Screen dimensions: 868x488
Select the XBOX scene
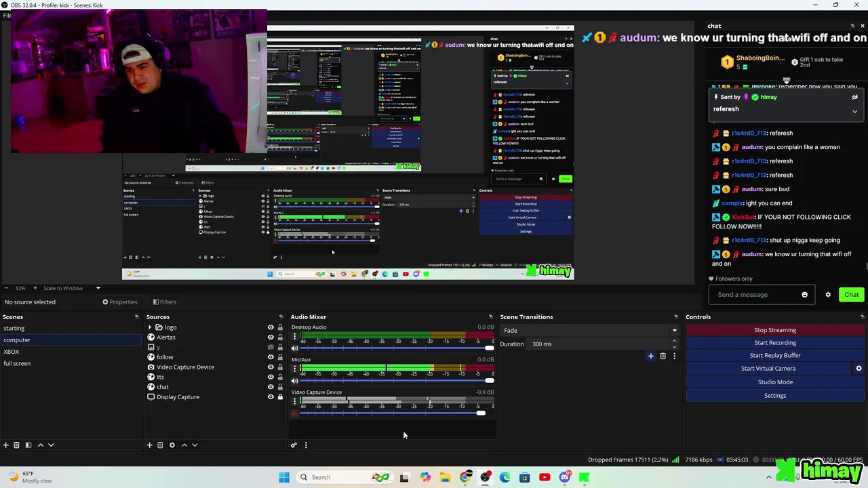tap(71, 352)
